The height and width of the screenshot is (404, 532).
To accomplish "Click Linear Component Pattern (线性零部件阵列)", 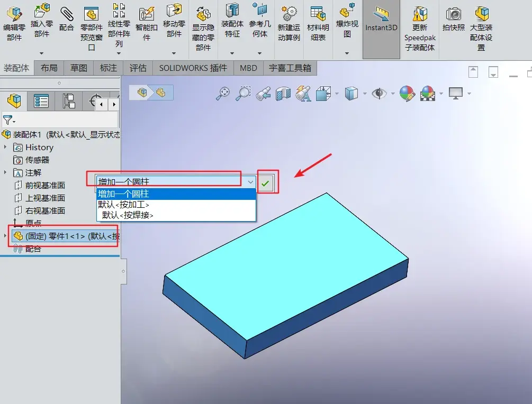I will coord(119,24).
